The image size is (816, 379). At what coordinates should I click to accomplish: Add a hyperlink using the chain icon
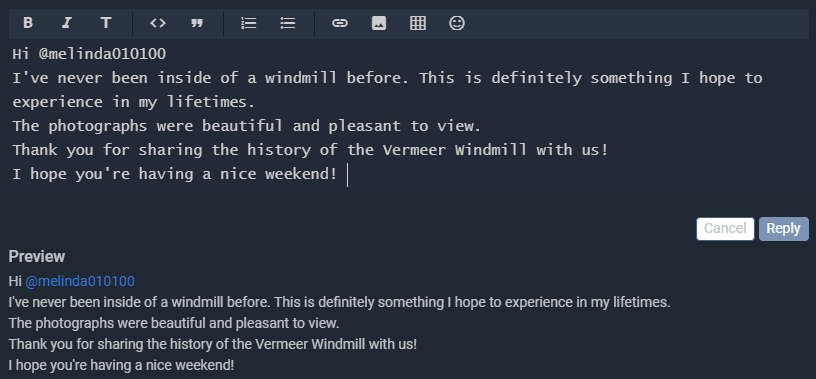pyautogui.click(x=340, y=23)
